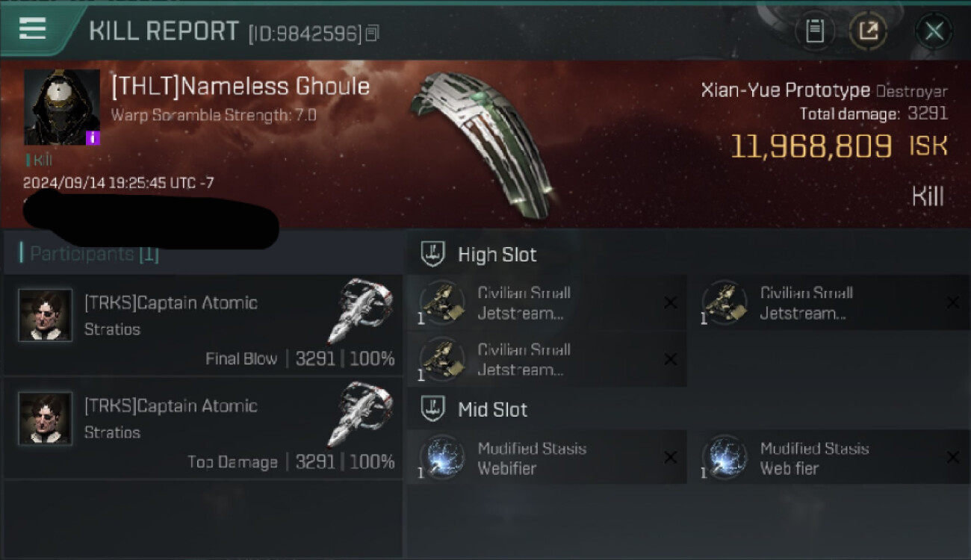Image resolution: width=971 pixels, height=560 pixels.
Task: Click Stratios ship icon in Final Blow row
Action: 360,310
